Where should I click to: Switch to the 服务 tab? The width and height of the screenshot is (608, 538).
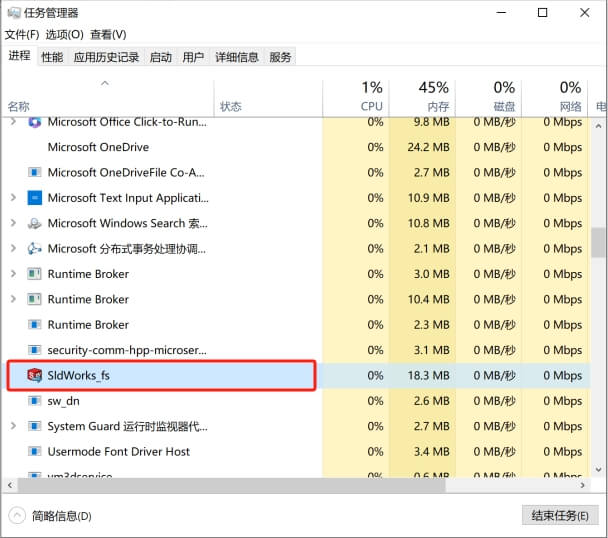(x=280, y=57)
